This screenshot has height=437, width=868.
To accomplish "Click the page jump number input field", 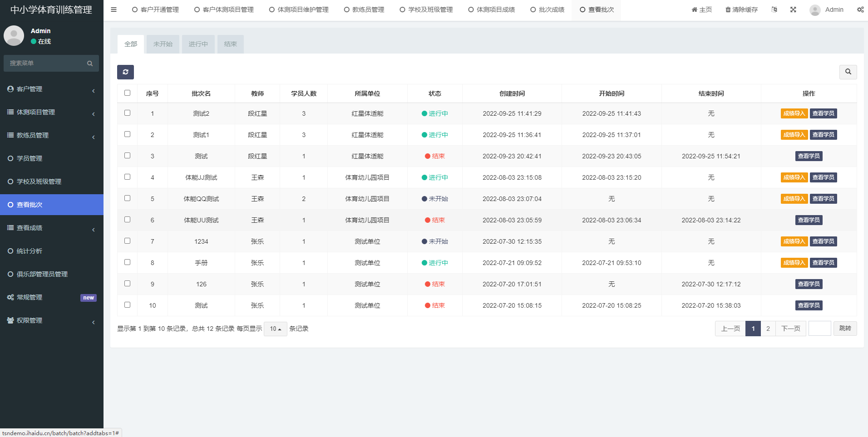I will pos(819,329).
